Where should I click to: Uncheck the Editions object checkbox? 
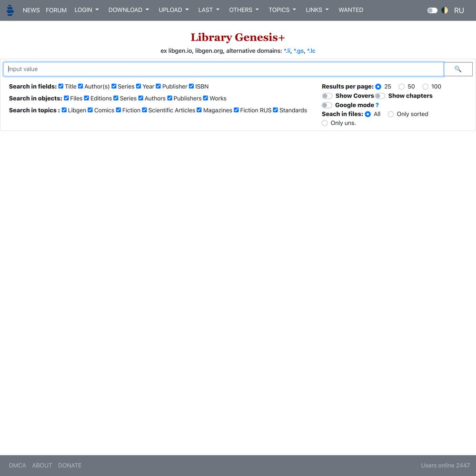87,98
